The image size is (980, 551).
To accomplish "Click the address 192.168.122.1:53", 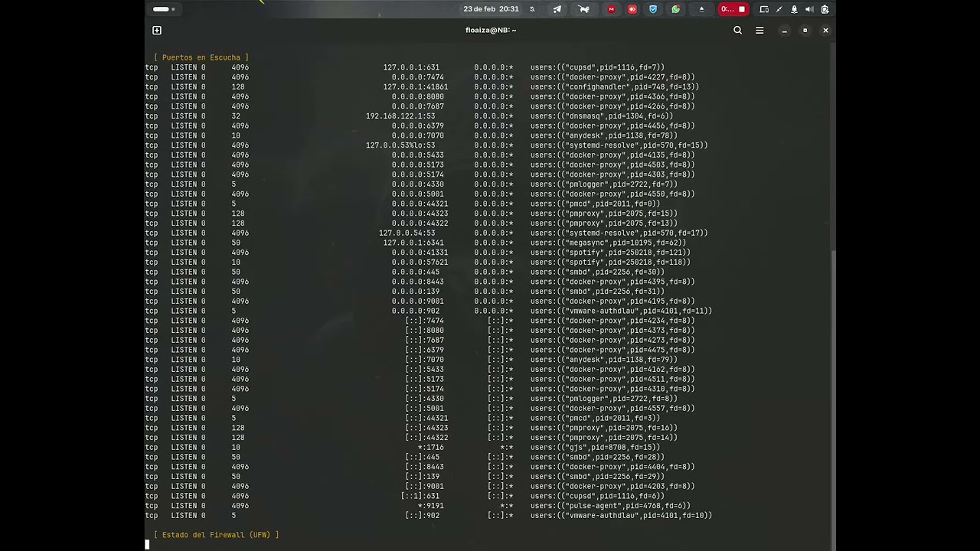I will [x=400, y=116].
